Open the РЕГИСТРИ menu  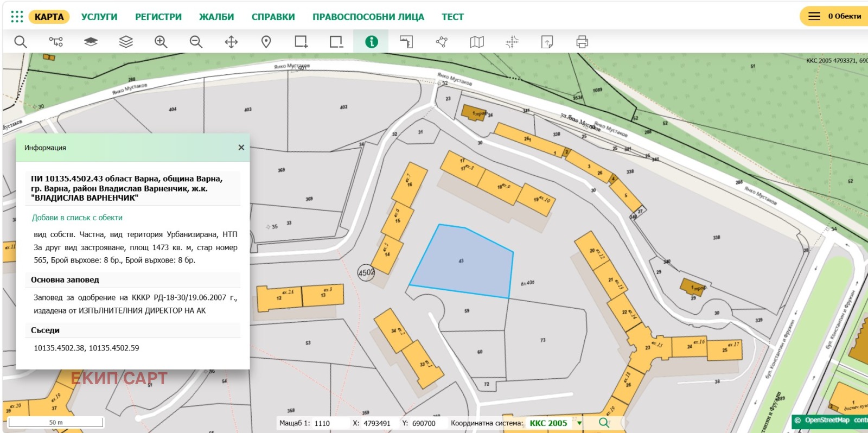pyautogui.click(x=158, y=17)
